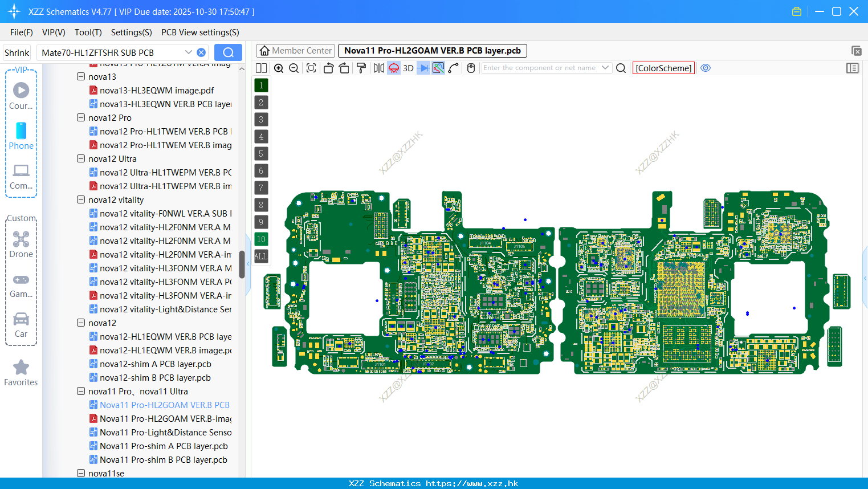Screen dimensions: 868x489
Task: Toggle the diode direction tool
Action: [423, 68]
